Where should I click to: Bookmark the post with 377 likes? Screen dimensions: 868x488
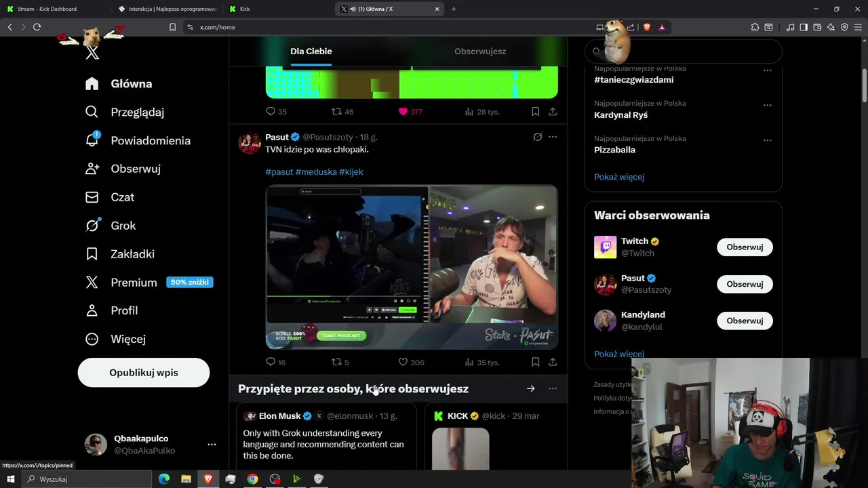pyautogui.click(x=535, y=111)
